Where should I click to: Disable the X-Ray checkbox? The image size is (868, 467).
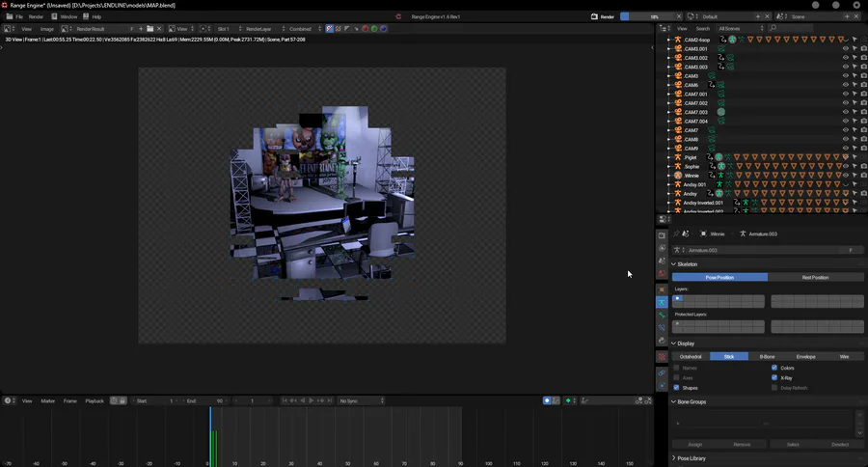coord(774,377)
